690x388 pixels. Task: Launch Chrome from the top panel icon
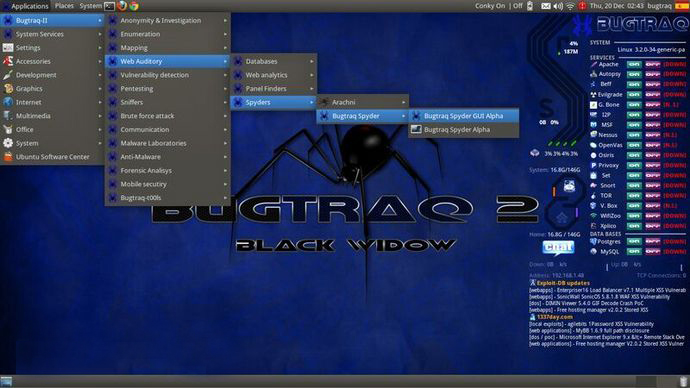(x=134, y=6)
